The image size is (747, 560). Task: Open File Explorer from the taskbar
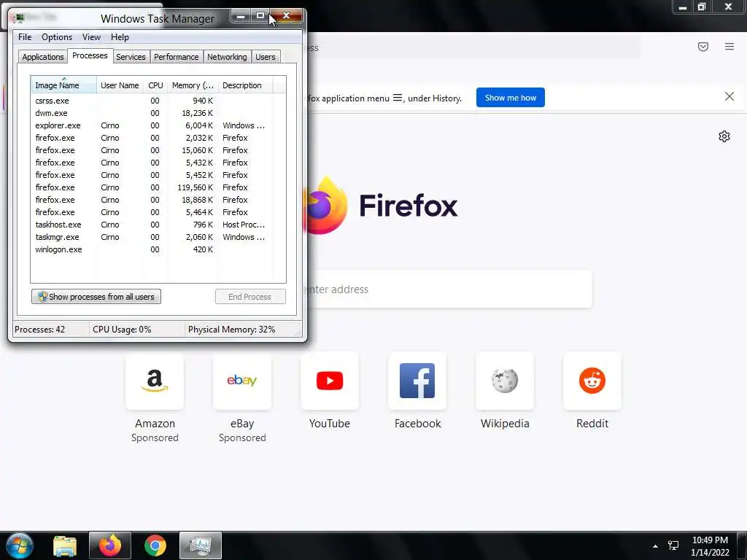click(x=64, y=545)
